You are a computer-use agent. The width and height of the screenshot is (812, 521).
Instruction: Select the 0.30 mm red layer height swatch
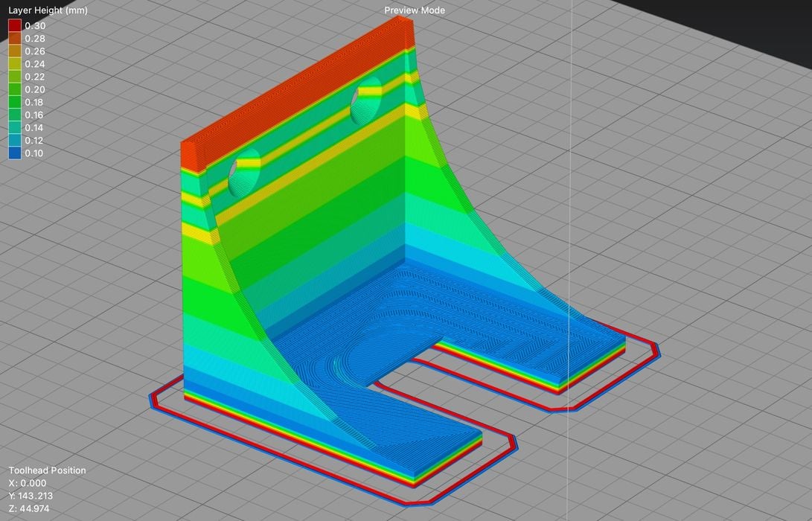[x=14, y=25]
